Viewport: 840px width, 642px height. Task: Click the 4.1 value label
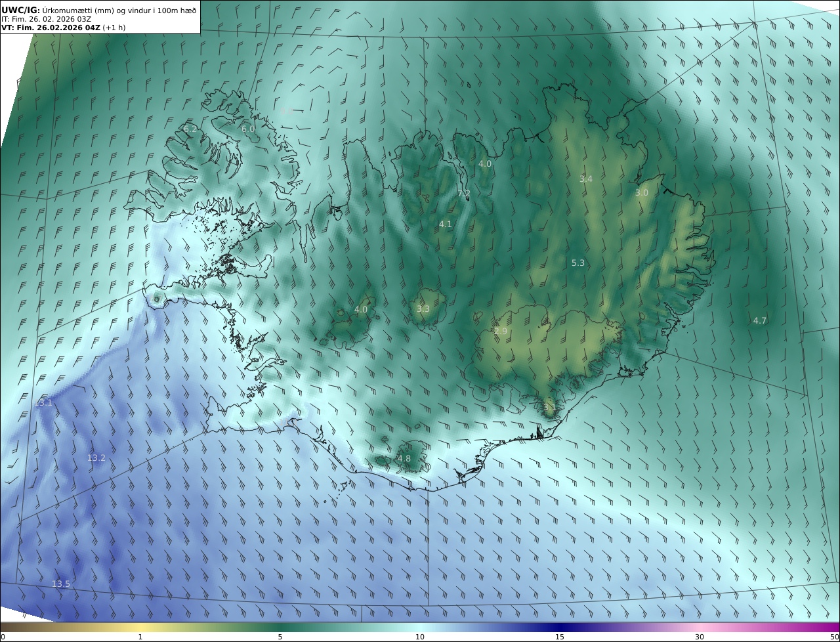coord(446,225)
